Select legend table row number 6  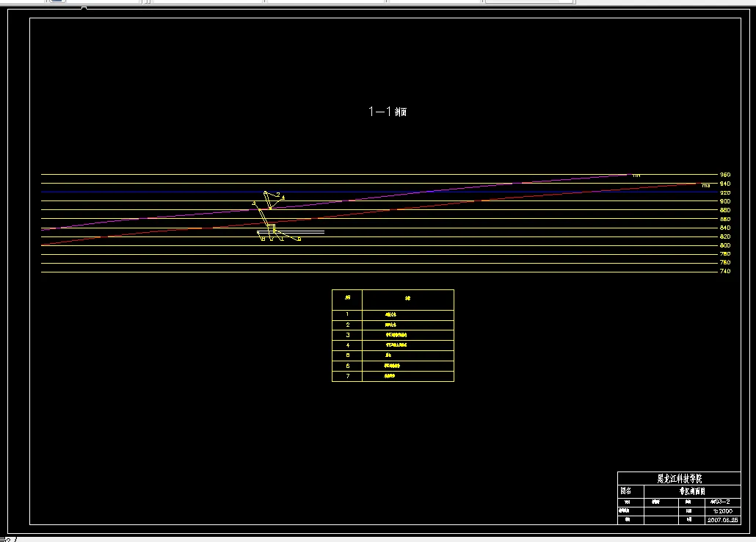click(x=393, y=366)
